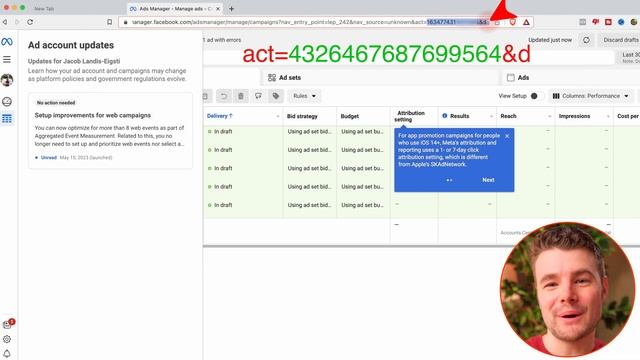
Task: Click the duplicate icon beside undo
Action: 206,96
